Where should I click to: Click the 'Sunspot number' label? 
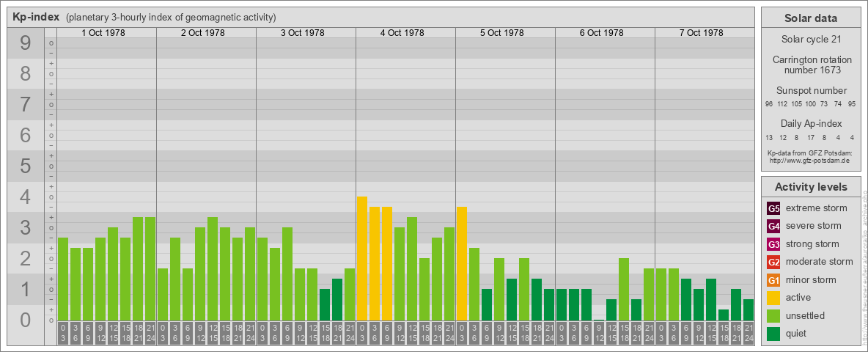tap(812, 91)
